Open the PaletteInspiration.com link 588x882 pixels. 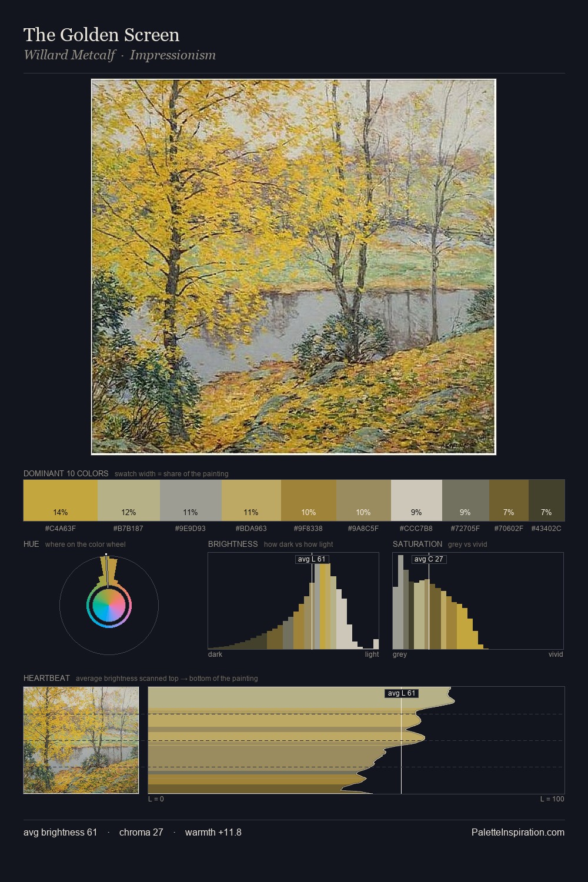(517, 832)
